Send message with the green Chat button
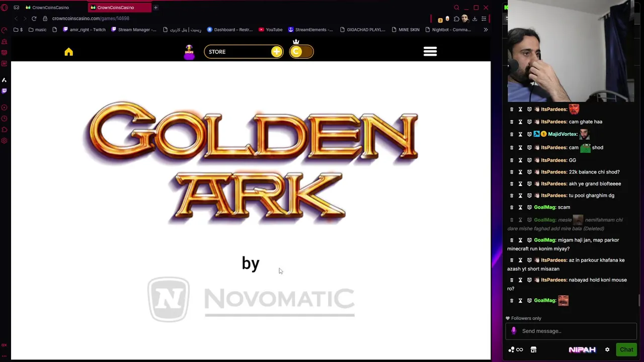The width and height of the screenshot is (644, 362). click(x=626, y=349)
